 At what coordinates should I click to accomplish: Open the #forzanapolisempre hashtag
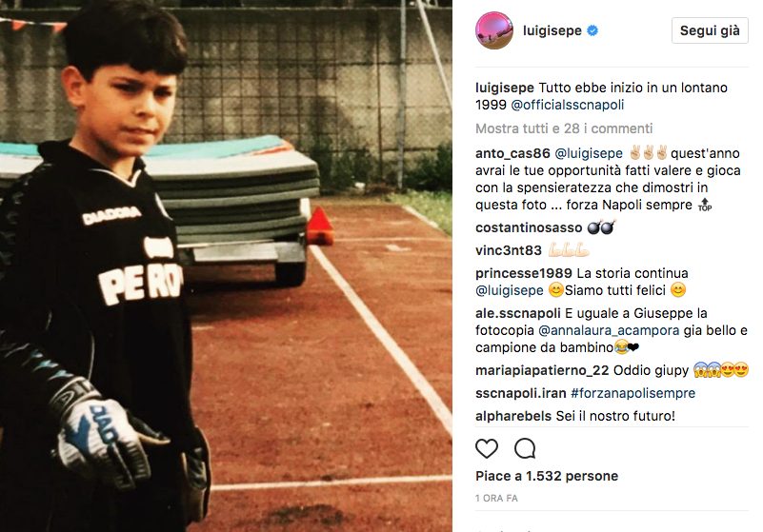632,393
